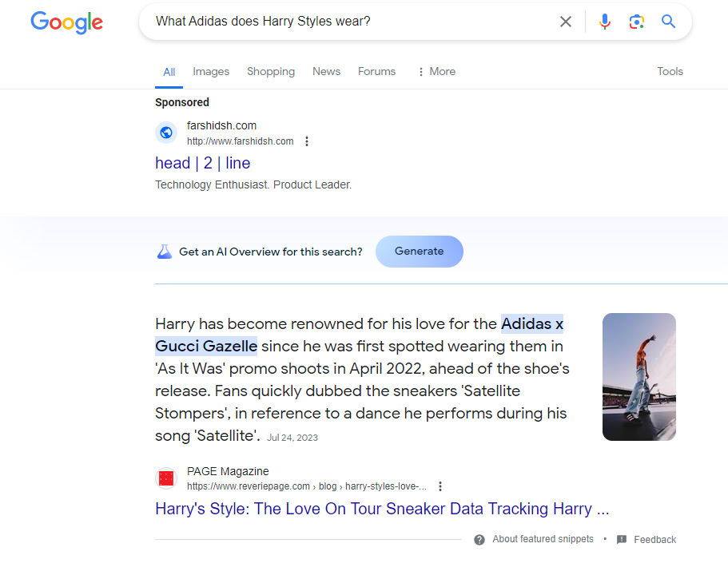Open the News tab

tap(326, 71)
